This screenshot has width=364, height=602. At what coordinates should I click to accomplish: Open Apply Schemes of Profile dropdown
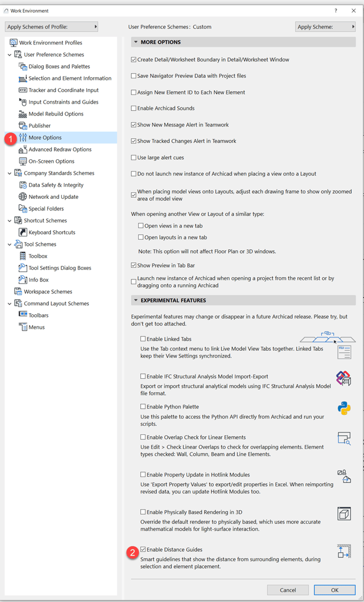coord(51,27)
